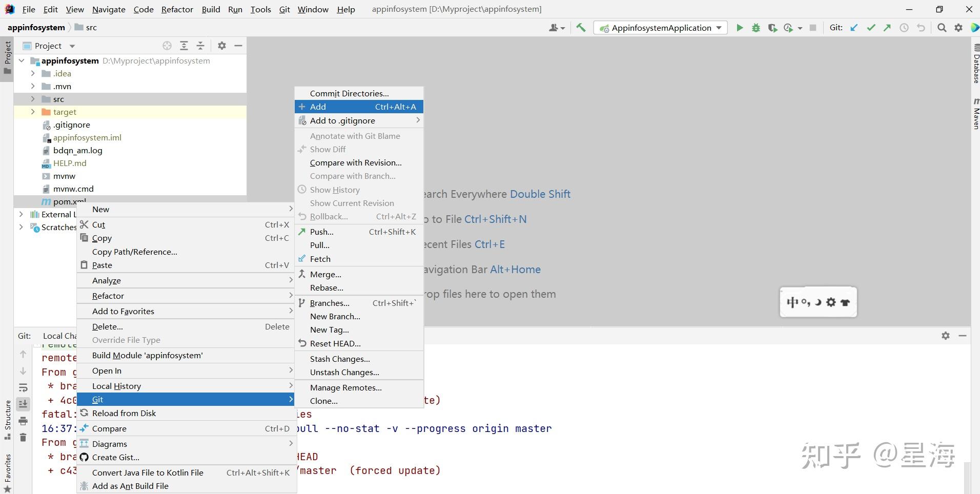Open the Database side tool window

[975, 63]
